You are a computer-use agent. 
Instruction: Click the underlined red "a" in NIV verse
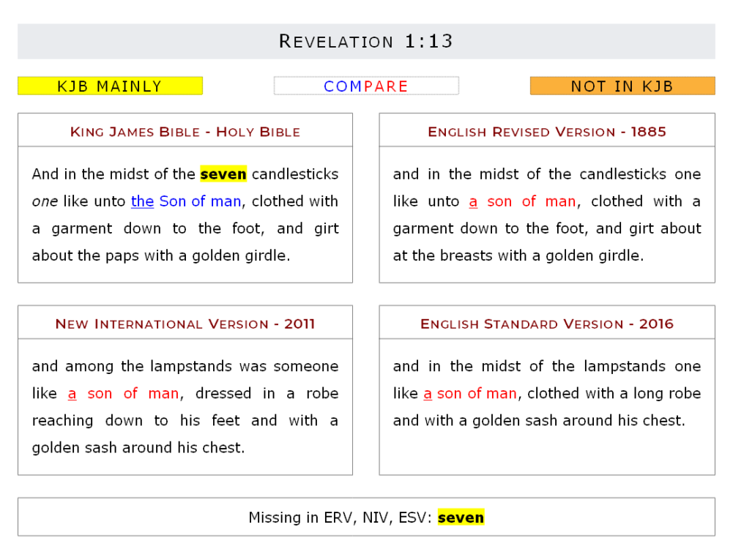pyautogui.click(x=72, y=394)
